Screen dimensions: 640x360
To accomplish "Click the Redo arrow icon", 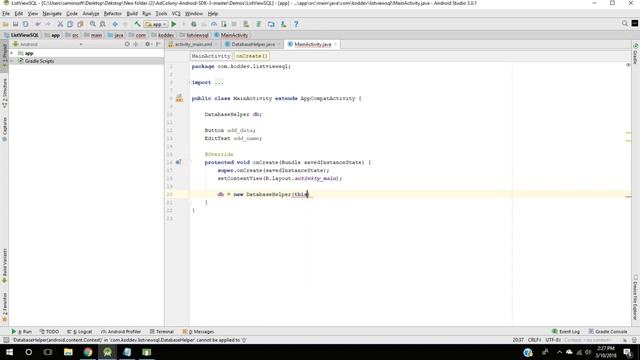I will click(x=48, y=24).
